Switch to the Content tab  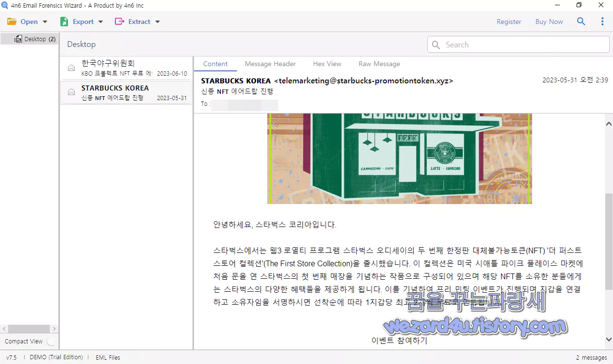216,64
